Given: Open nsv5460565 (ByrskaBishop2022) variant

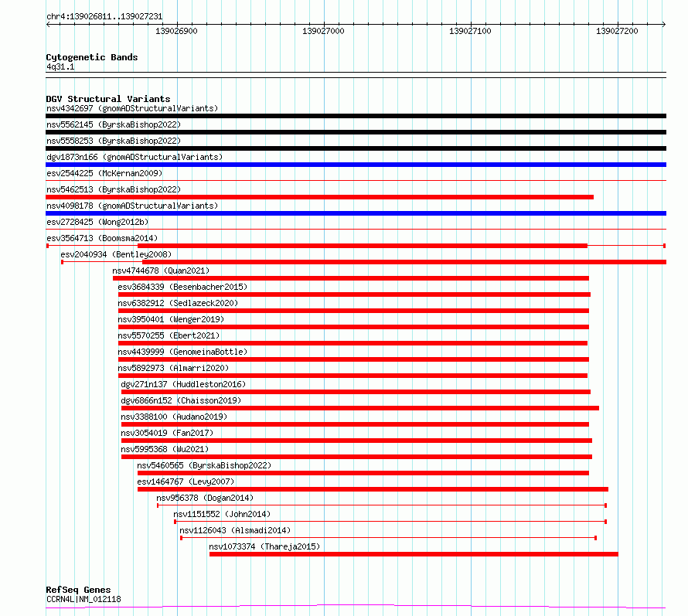Looking at the screenshot, I should click(204, 465).
